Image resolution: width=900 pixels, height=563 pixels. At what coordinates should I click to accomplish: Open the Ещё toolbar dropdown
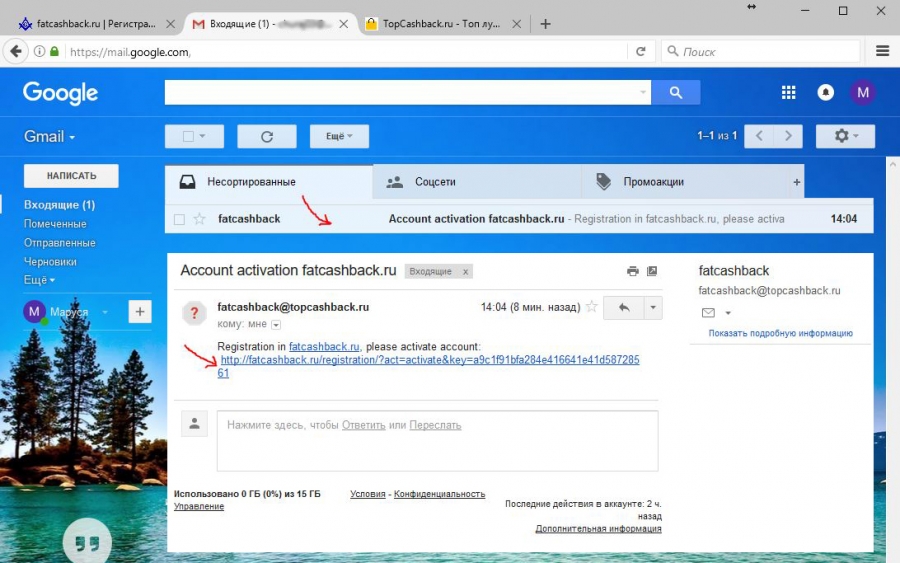pyautogui.click(x=339, y=137)
